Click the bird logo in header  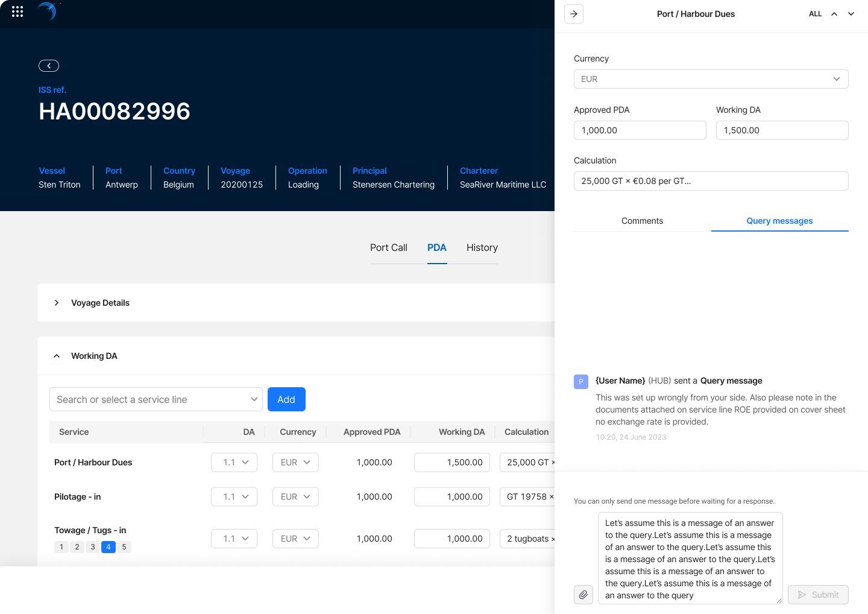48,11
